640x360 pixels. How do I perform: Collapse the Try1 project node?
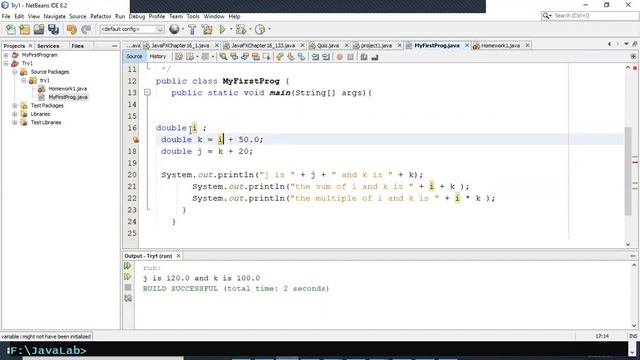(x=6, y=63)
